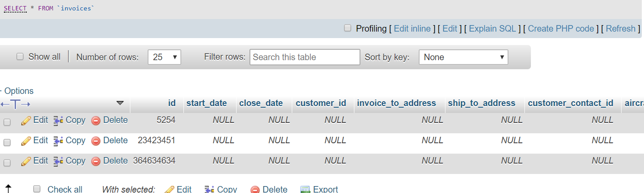Image resolution: width=644 pixels, height=193 pixels.
Task: Click the full texts toggle arrows icon
Action: [16, 104]
